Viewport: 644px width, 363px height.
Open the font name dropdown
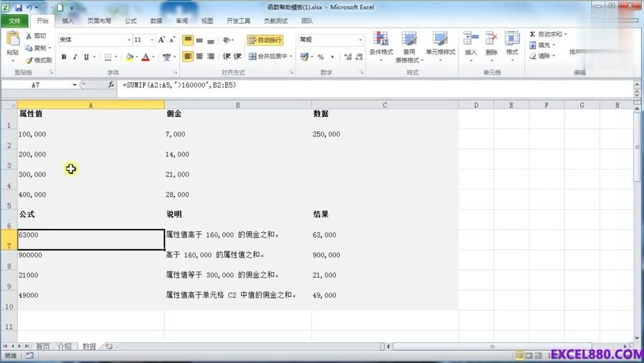(x=129, y=40)
